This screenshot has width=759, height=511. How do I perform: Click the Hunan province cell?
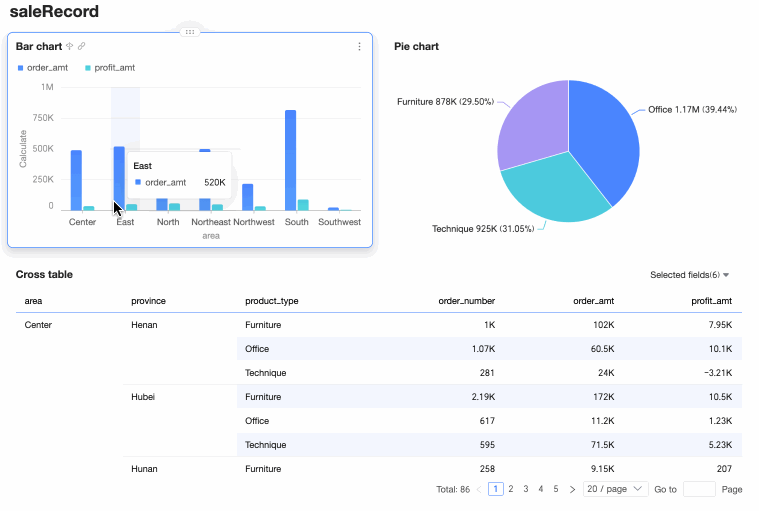point(144,469)
